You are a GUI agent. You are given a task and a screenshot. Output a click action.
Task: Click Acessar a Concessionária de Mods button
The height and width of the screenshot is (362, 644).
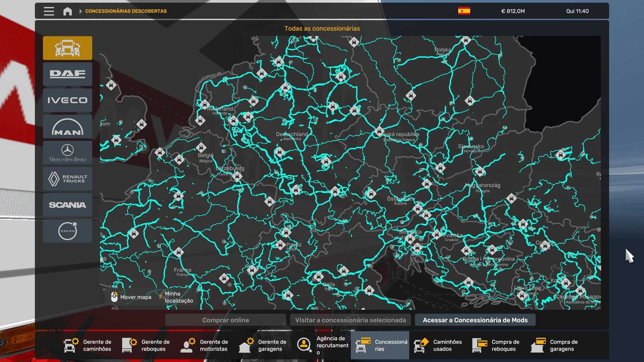click(x=475, y=320)
